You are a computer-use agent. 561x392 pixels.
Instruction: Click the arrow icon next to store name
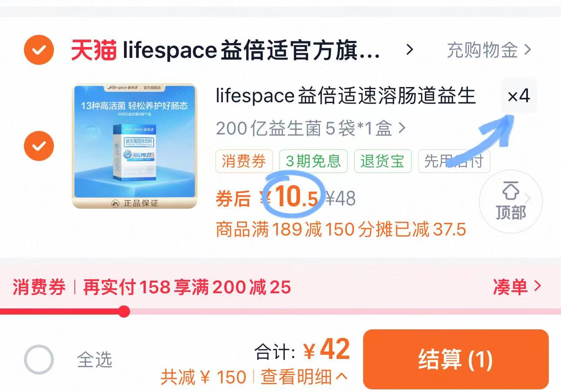[408, 50]
